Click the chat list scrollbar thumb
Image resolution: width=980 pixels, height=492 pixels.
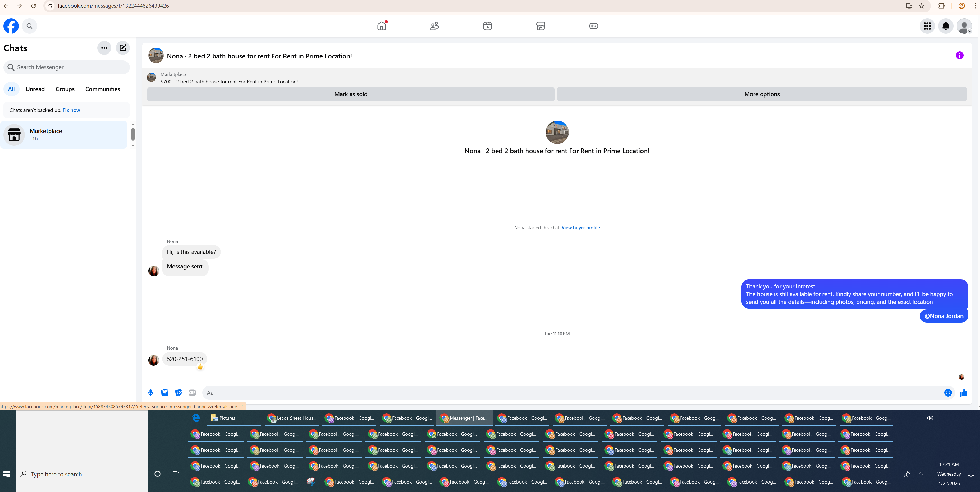pos(133,134)
